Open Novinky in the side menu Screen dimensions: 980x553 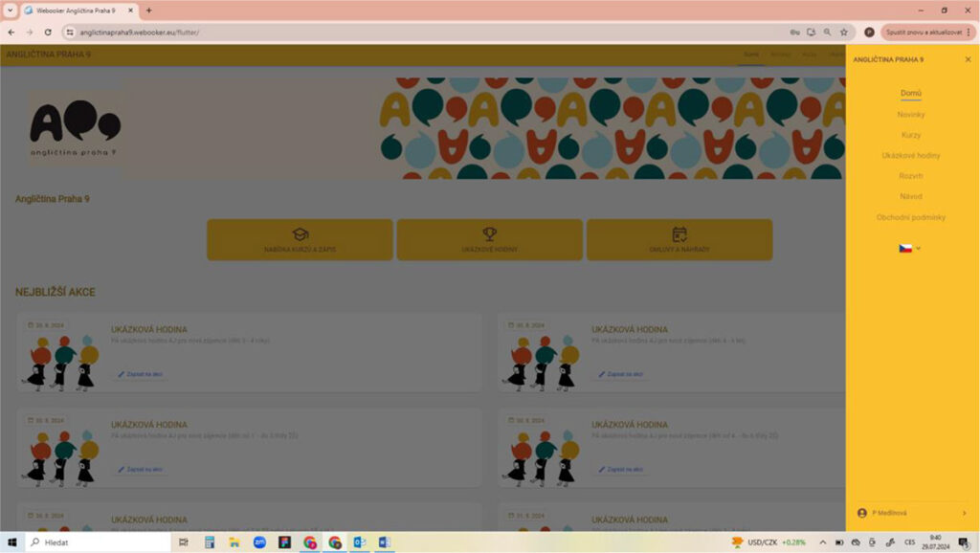pos(911,115)
